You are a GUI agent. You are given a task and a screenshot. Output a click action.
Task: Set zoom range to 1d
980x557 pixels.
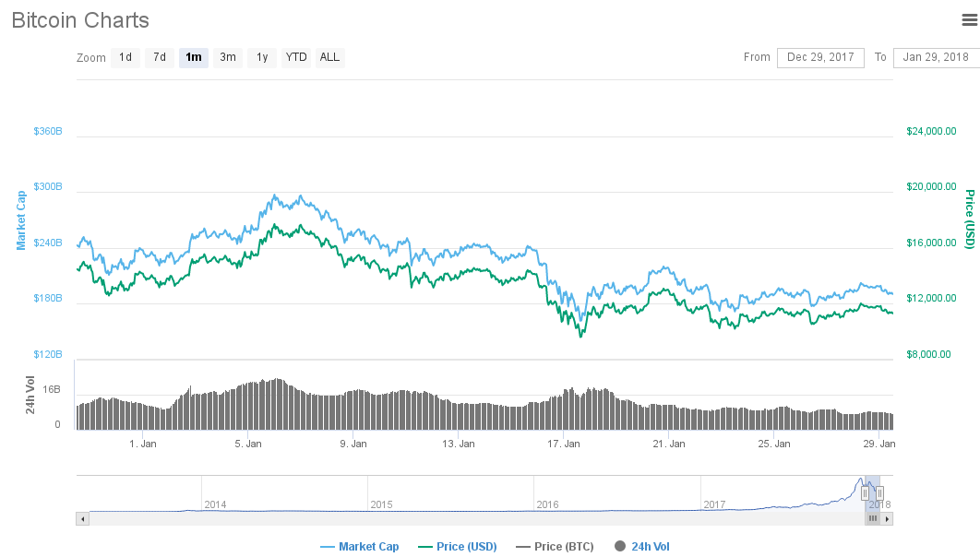(125, 57)
